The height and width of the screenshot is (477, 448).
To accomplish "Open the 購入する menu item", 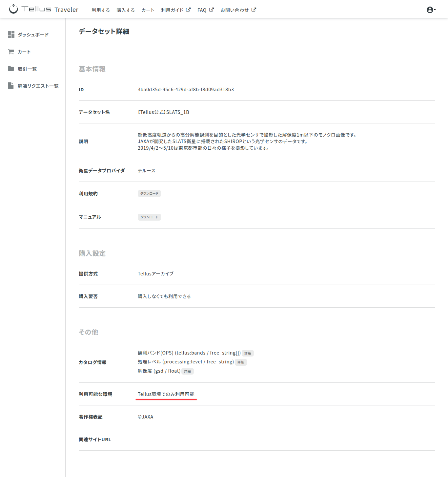I will [x=126, y=10].
